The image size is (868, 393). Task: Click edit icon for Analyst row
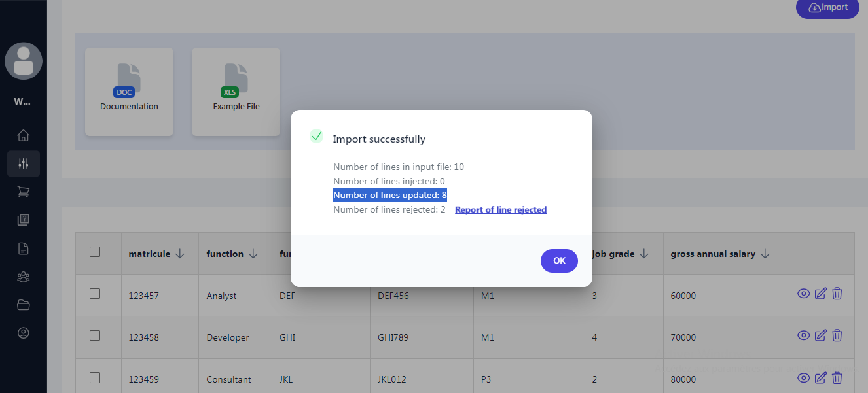[820, 294]
